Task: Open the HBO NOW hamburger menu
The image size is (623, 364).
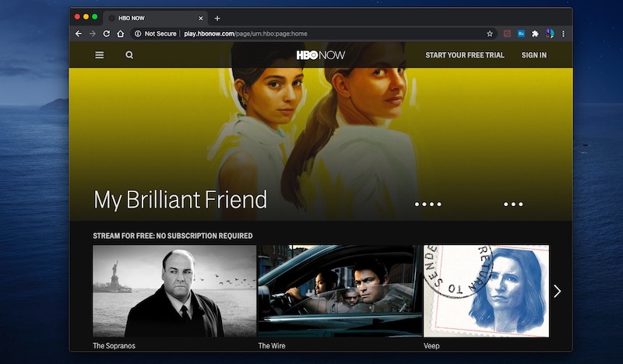Action: click(x=100, y=54)
